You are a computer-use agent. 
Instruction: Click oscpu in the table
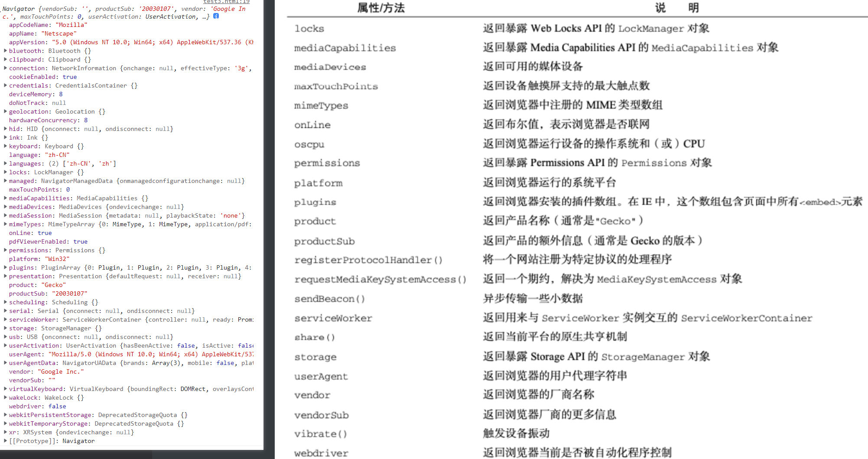(x=309, y=144)
